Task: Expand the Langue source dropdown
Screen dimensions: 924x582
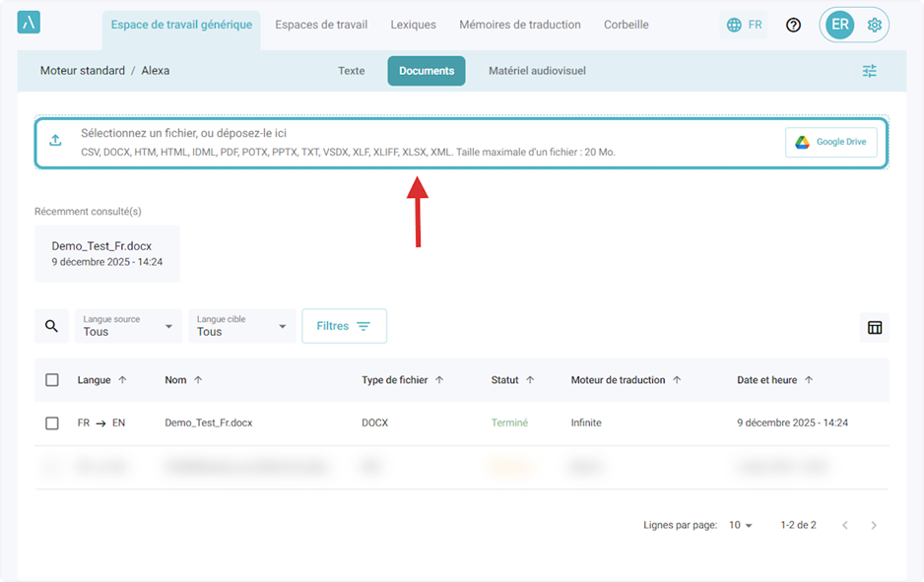Action: click(128, 326)
